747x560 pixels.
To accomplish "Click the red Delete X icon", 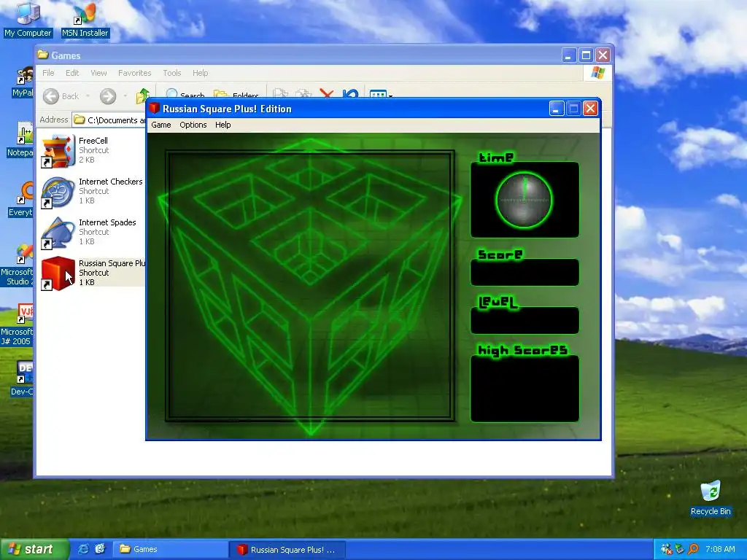I will pyautogui.click(x=326, y=93).
